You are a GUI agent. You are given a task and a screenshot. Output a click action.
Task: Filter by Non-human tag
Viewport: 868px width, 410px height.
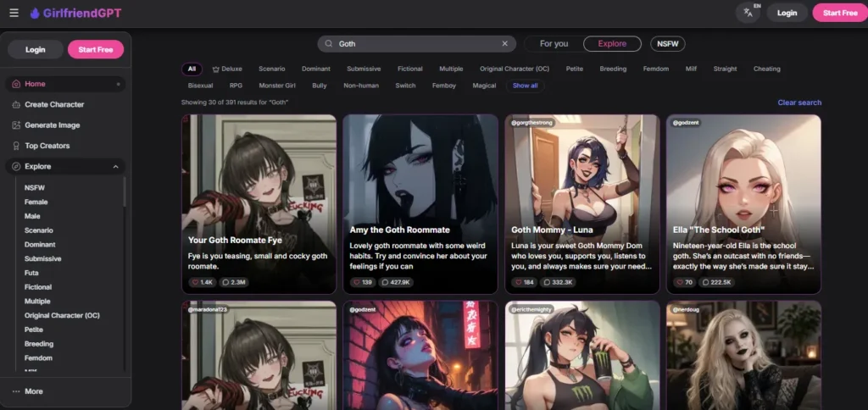(x=361, y=86)
